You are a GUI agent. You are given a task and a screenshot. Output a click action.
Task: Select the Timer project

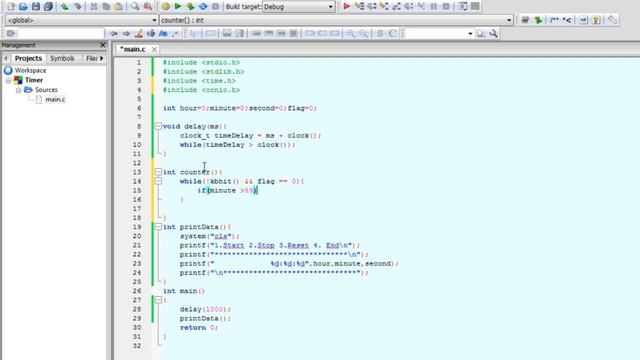point(34,80)
